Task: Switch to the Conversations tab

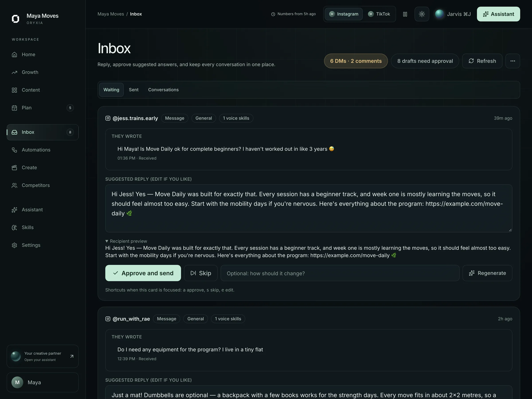Action: [x=163, y=90]
